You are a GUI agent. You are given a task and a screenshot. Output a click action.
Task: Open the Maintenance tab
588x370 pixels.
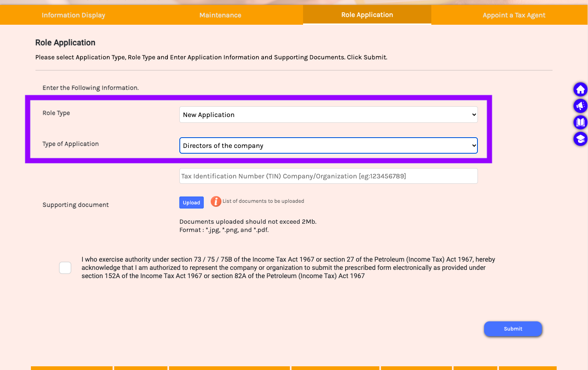pyautogui.click(x=220, y=15)
